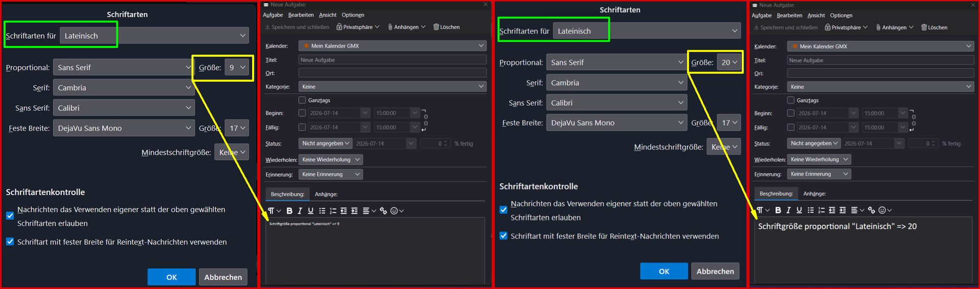Enable Fällig date checkbox in task window showing '=> 9'
Image resolution: width=980 pixels, height=289 pixels.
[302, 127]
